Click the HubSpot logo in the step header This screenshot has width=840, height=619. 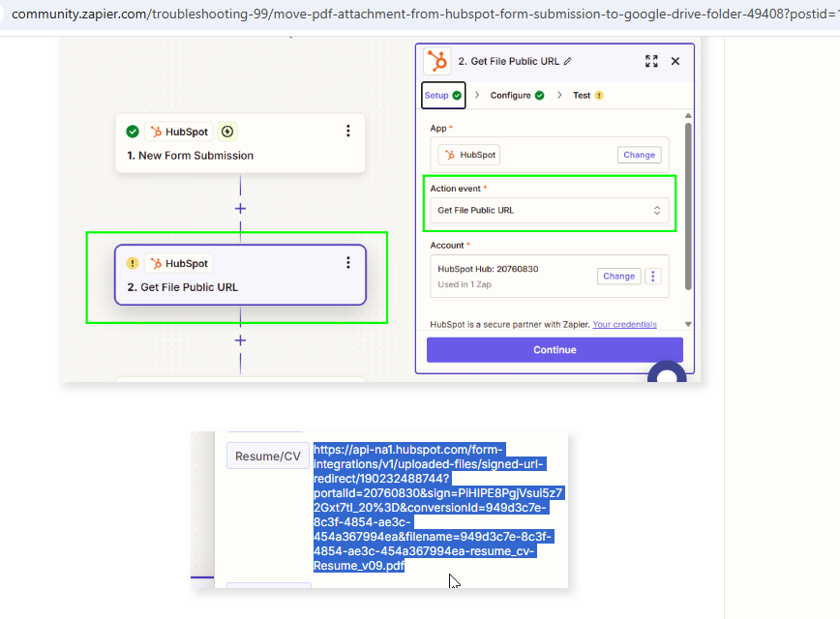(x=437, y=61)
